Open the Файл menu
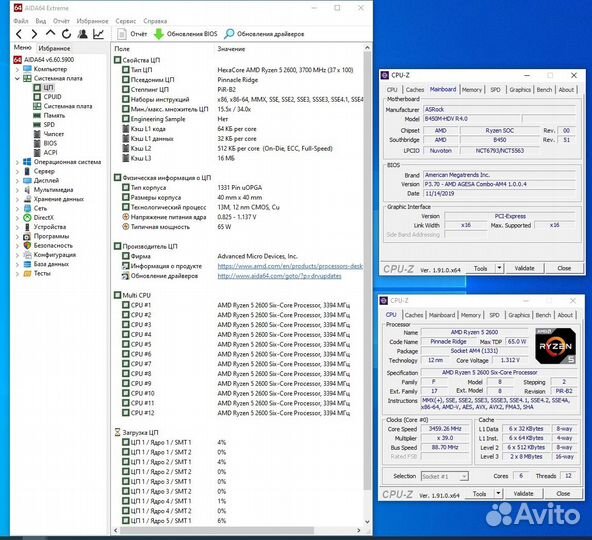 click(x=21, y=21)
